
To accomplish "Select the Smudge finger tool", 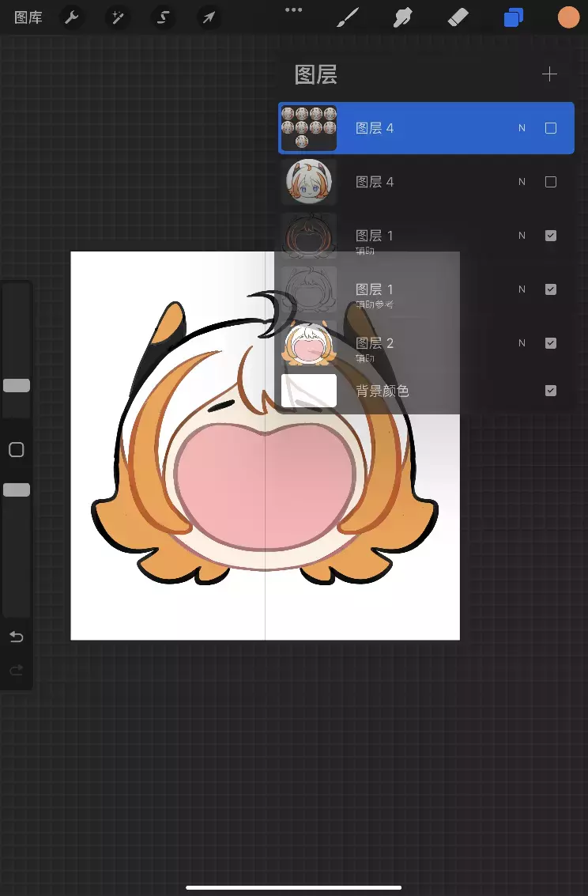I will click(x=403, y=17).
